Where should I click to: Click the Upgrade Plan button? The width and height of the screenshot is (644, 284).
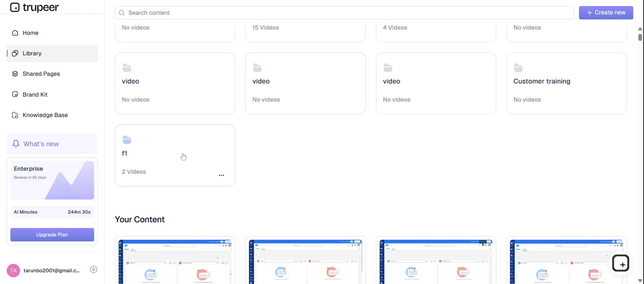coord(52,235)
